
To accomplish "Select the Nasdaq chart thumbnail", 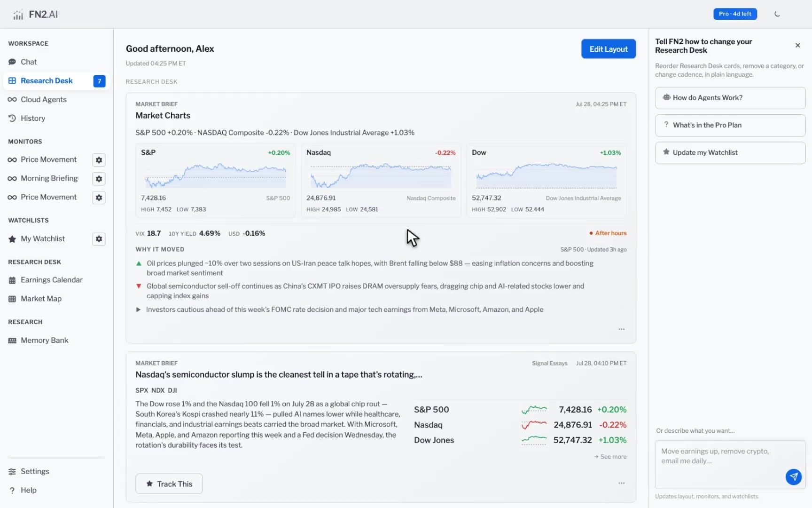I will 381,181.
